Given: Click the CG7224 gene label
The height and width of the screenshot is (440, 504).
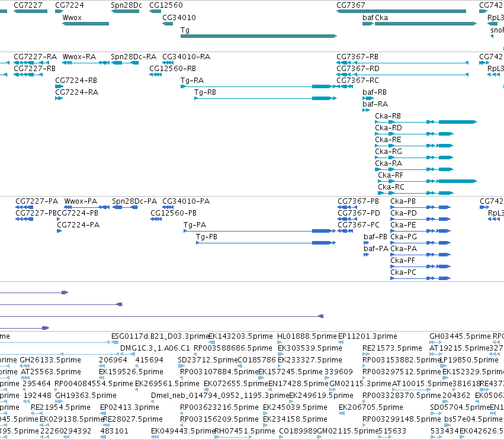Looking at the screenshot, I should pos(69,5).
